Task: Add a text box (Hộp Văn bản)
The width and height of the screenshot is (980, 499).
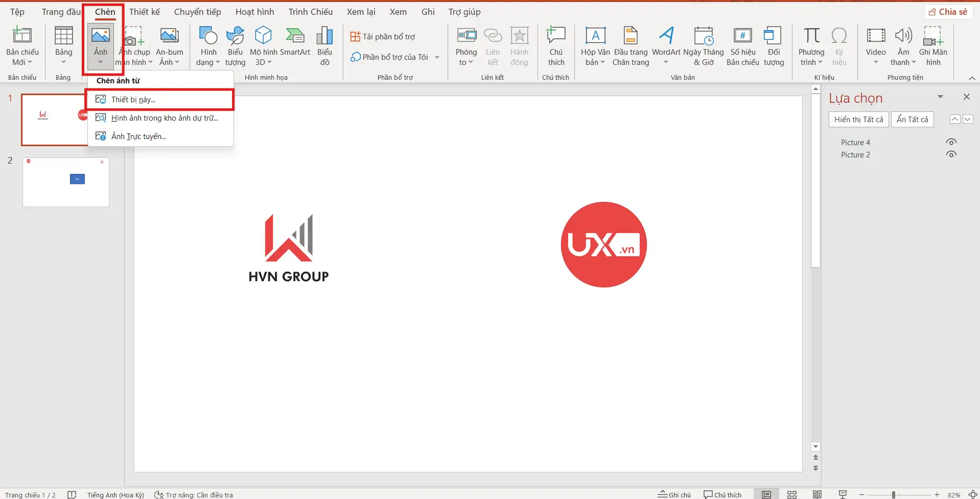Action: (595, 46)
